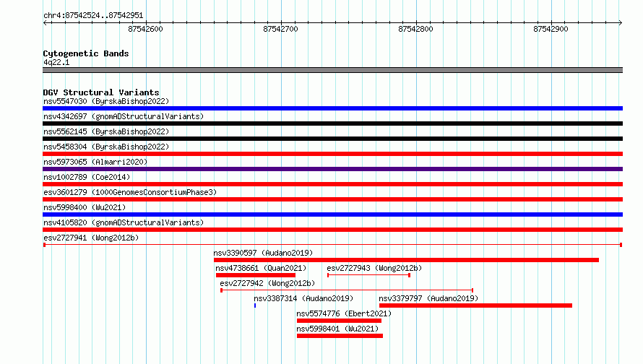Image resolution: width=643 pixels, height=364 pixels.
Task: Open the nsv5458304 (ByrskaBishop2022) label
Action: 106,147
